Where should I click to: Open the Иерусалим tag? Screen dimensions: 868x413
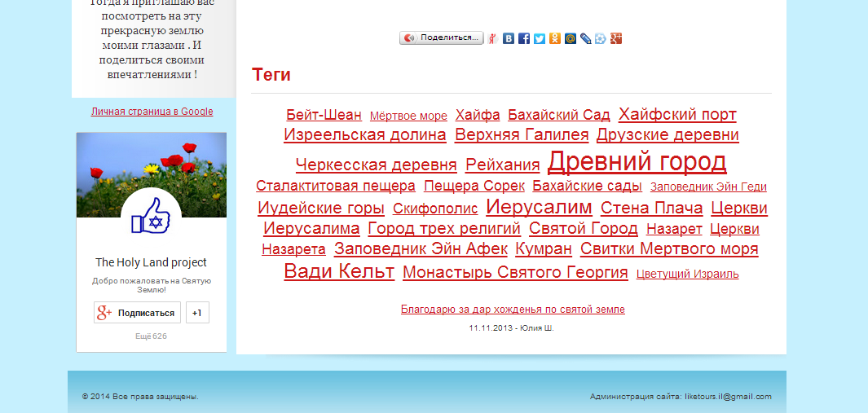540,207
